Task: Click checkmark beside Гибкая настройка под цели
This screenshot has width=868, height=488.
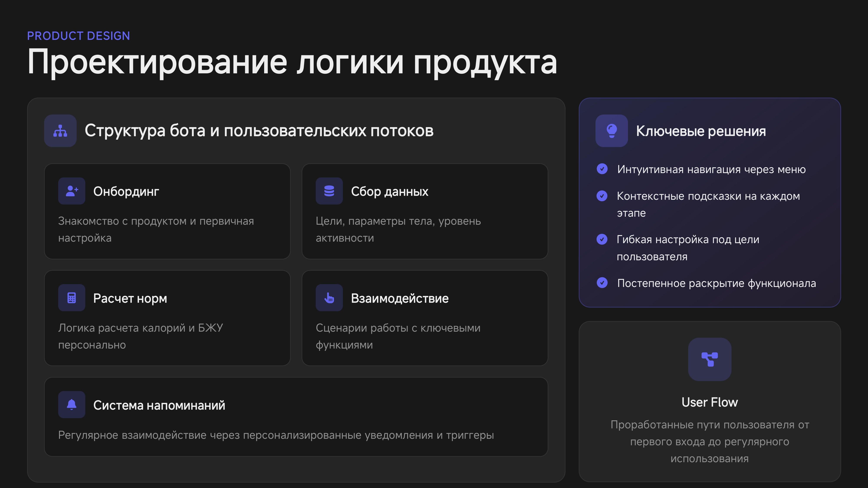Action: coord(602,239)
